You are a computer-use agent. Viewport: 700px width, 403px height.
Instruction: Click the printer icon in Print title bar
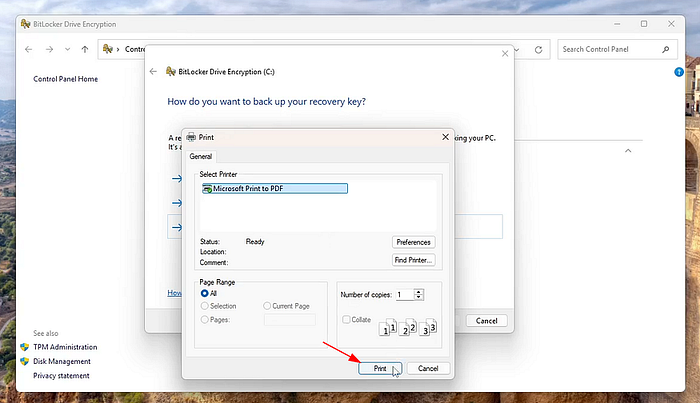point(191,137)
